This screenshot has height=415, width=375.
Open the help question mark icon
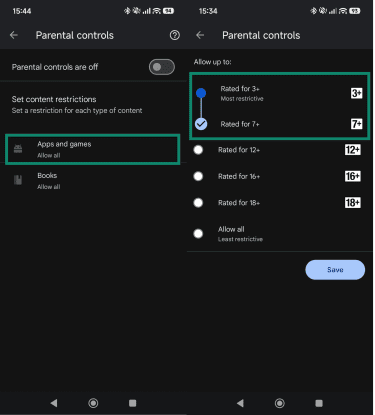[x=175, y=35]
